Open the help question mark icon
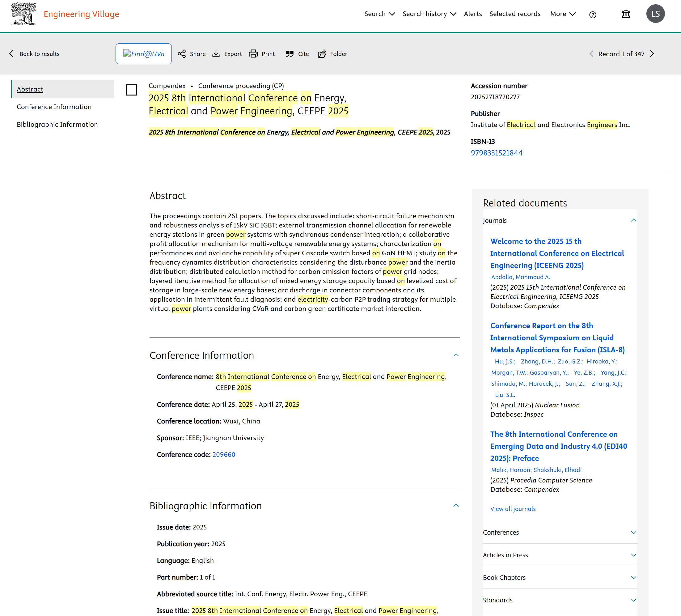681x616 pixels. [x=593, y=15]
